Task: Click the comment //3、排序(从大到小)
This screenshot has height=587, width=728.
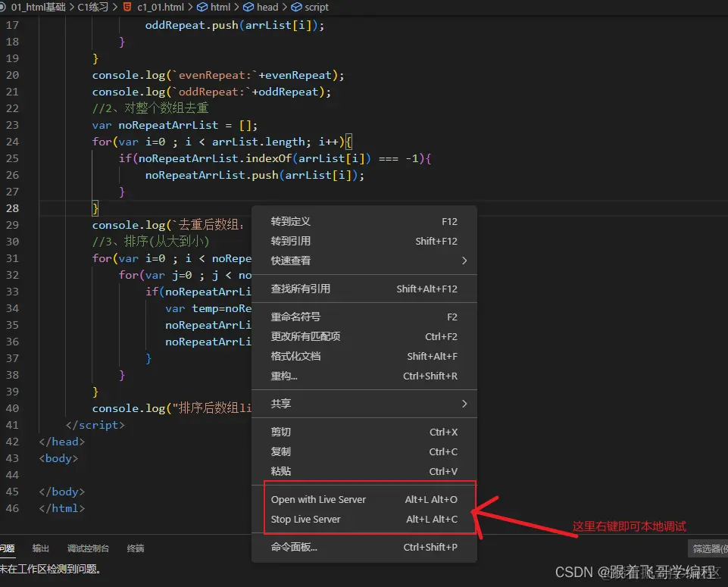Action: 151,242
